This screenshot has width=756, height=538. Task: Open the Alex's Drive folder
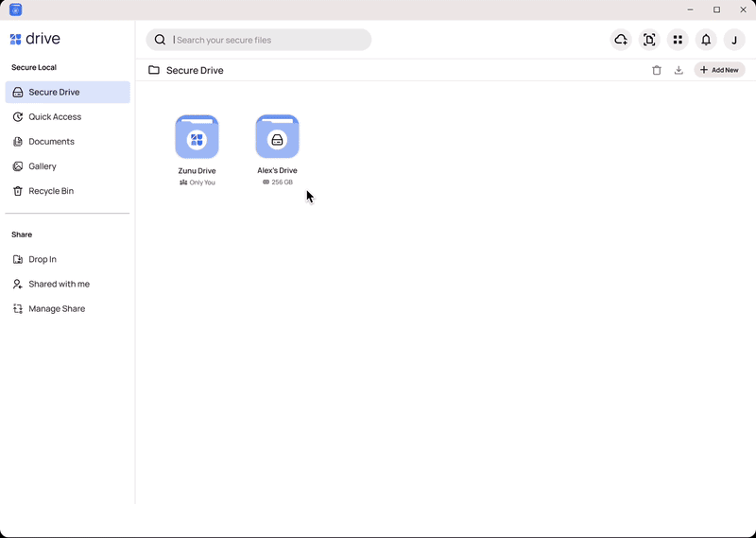[277, 138]
